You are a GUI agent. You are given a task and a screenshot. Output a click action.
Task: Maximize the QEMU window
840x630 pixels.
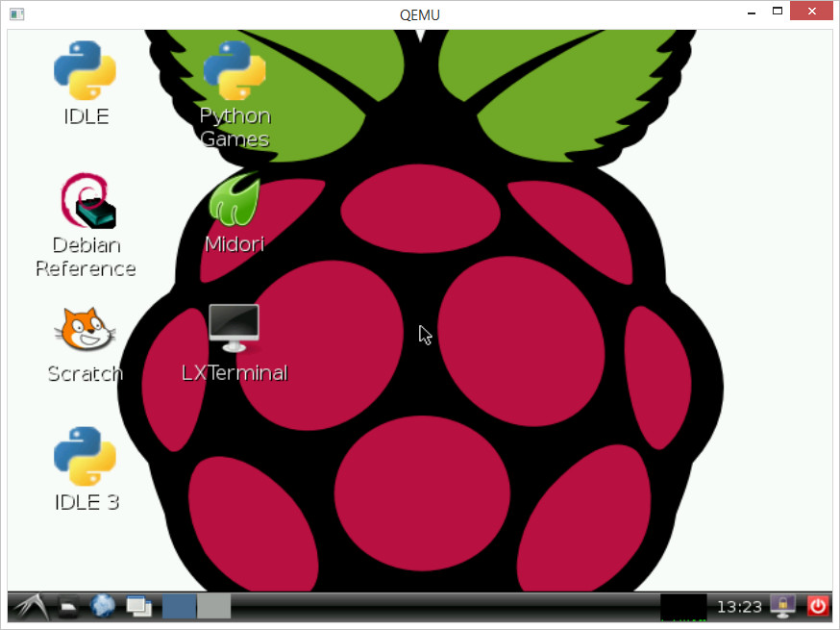tap(778, 12)
